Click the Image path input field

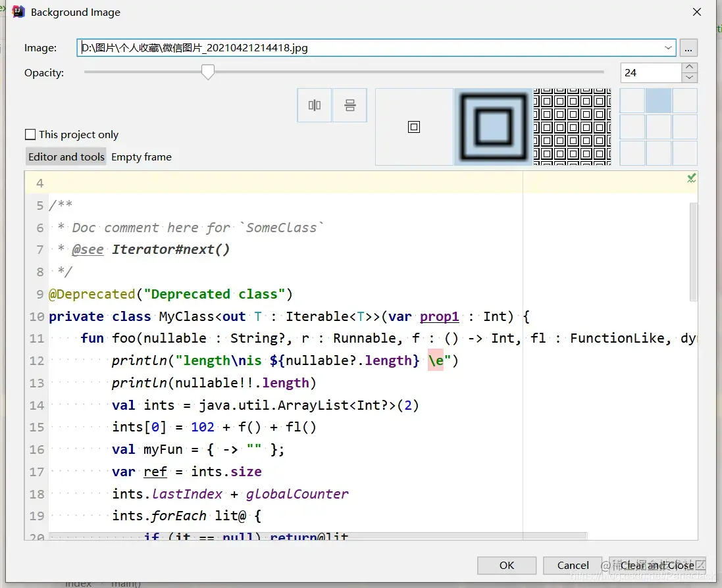(x=376, y=48)
